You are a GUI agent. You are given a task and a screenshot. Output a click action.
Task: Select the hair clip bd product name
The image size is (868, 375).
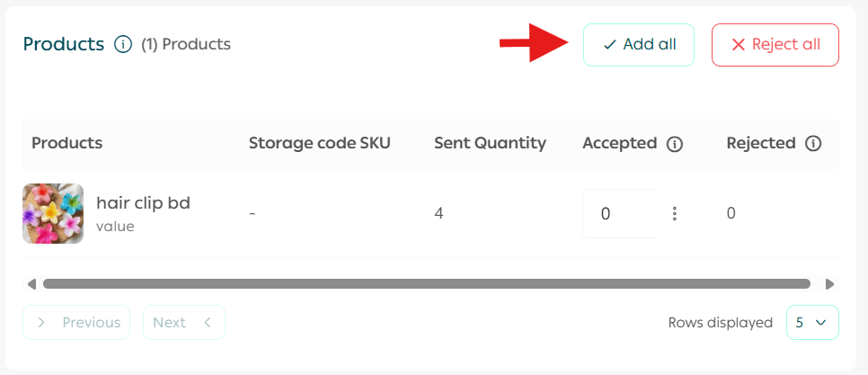click(x=143, y=203)
